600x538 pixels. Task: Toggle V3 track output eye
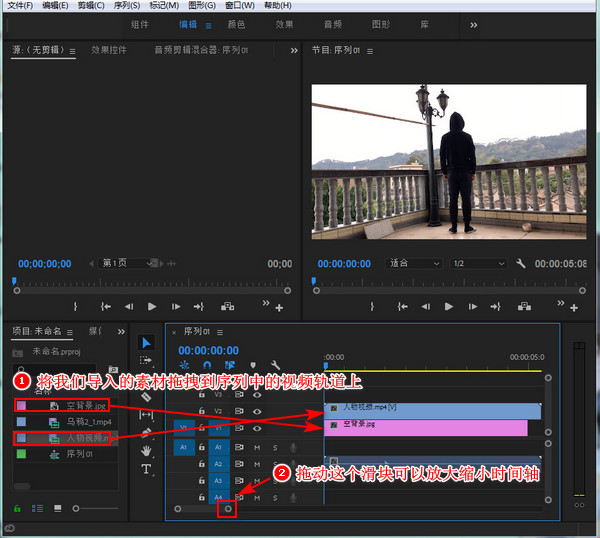257,395
